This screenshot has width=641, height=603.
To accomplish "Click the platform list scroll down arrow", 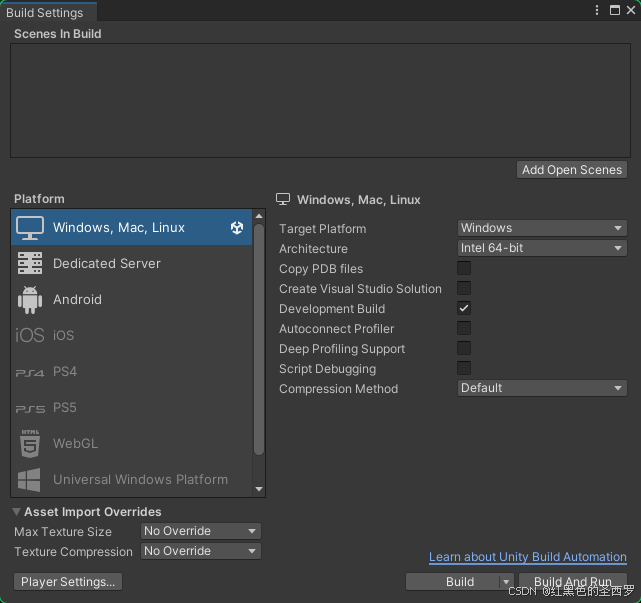I will [259, 489].
